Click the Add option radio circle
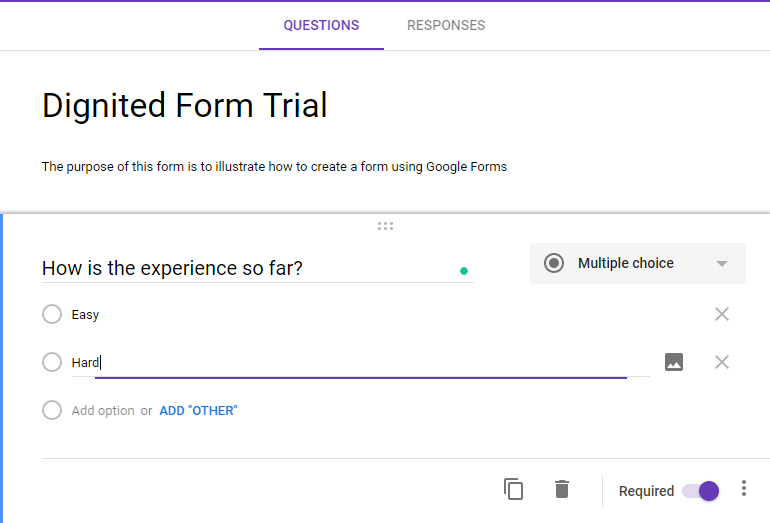 click(52, 410)
